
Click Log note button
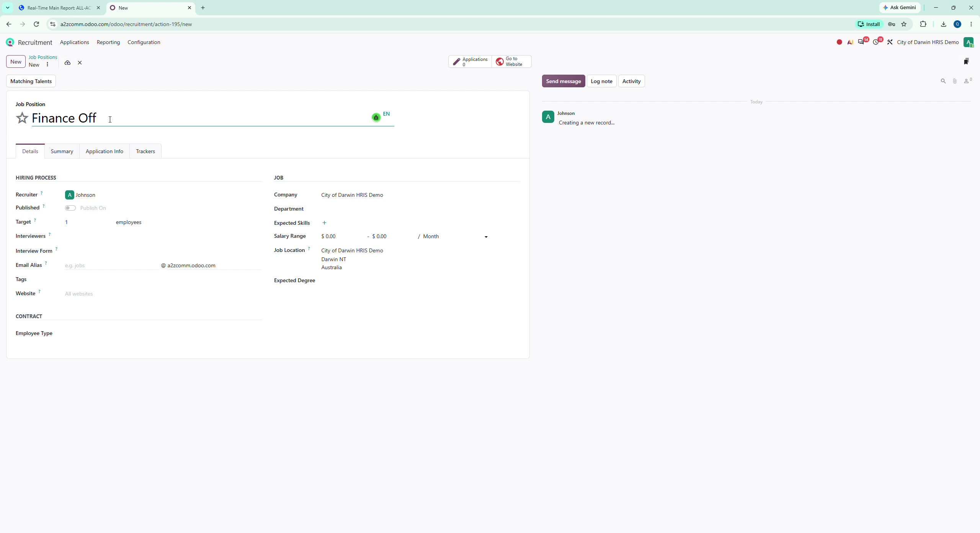click(601, 81)
